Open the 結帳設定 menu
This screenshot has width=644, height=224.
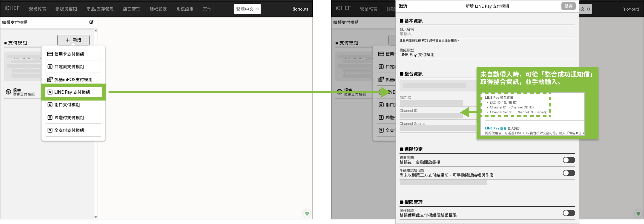[x=158, y=9]
